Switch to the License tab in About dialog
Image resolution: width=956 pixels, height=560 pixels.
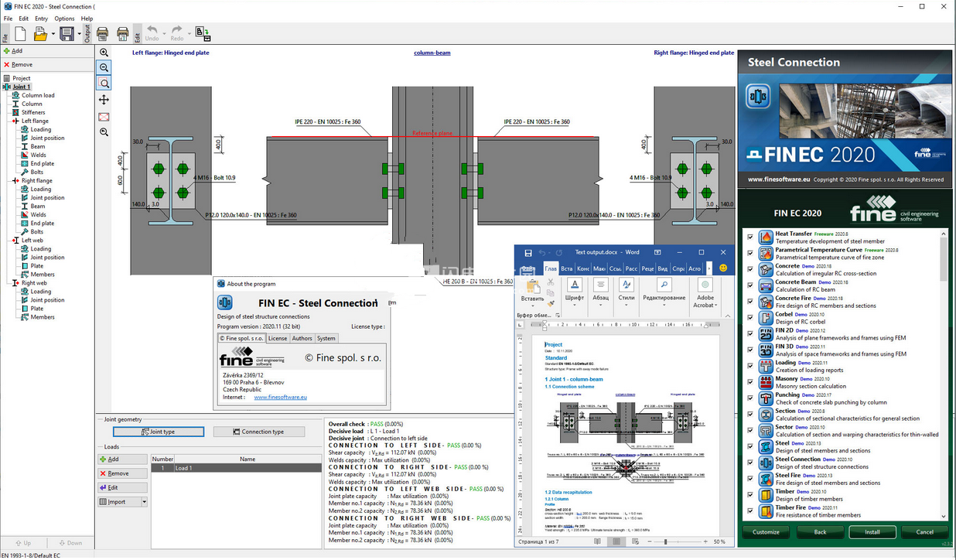pyautogui.click(x=278, y=338)
